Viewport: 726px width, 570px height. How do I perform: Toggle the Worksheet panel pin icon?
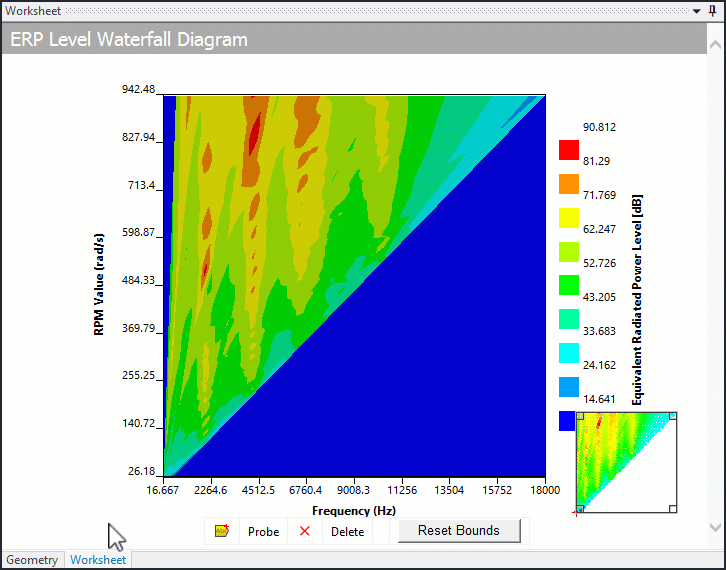click(x=713, y=11)
